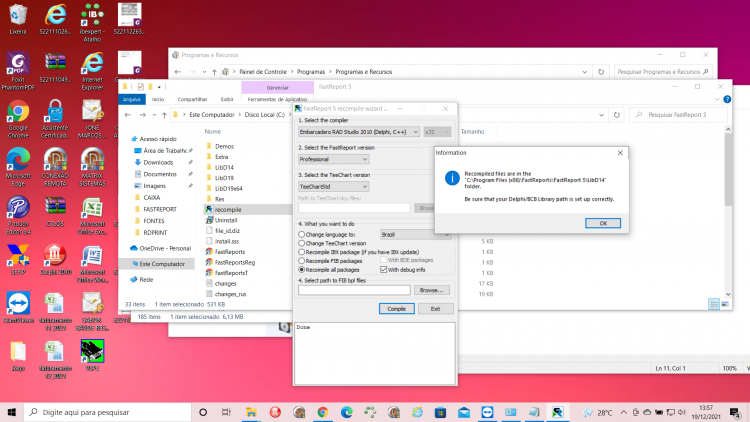
Task: Click Select path to FIB bpl files field
Action: 354,290
